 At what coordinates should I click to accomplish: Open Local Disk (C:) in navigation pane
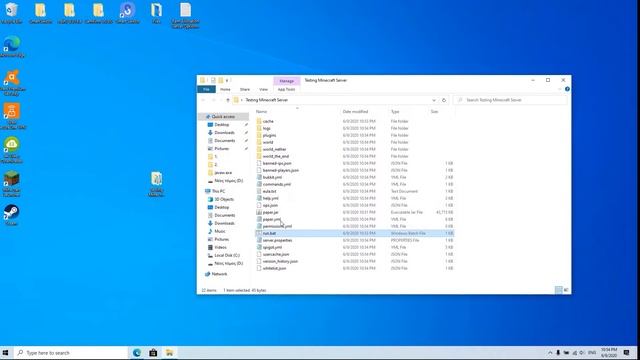pyautogui.click(x=227, y=255)
